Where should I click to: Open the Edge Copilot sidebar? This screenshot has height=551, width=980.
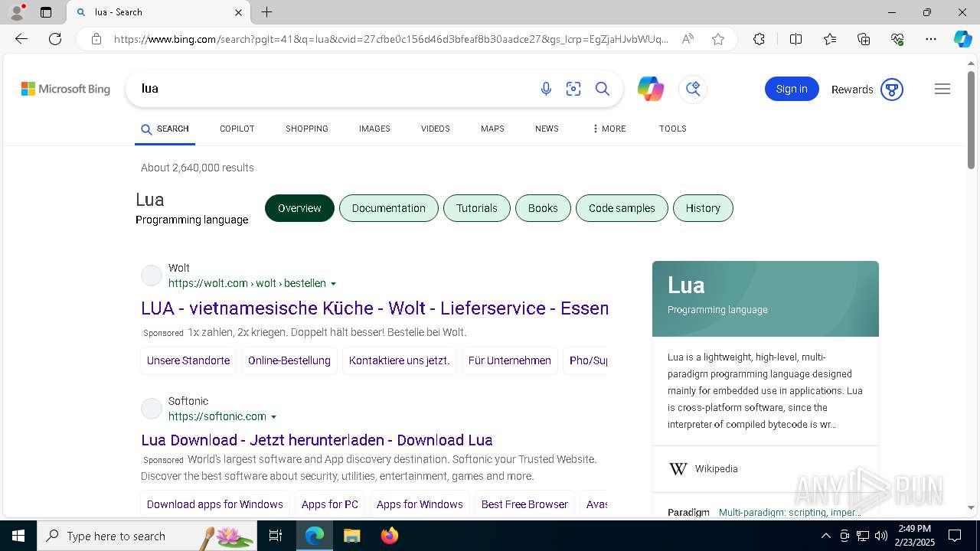click(x=962, y=39)
